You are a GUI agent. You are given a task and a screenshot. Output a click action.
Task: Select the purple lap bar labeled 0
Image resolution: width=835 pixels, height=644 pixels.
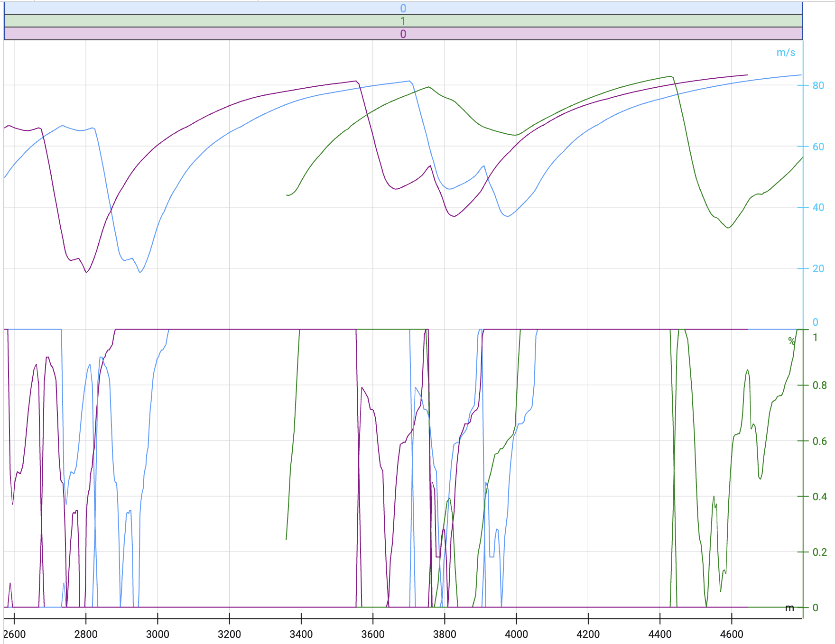(x=403, y=34)
